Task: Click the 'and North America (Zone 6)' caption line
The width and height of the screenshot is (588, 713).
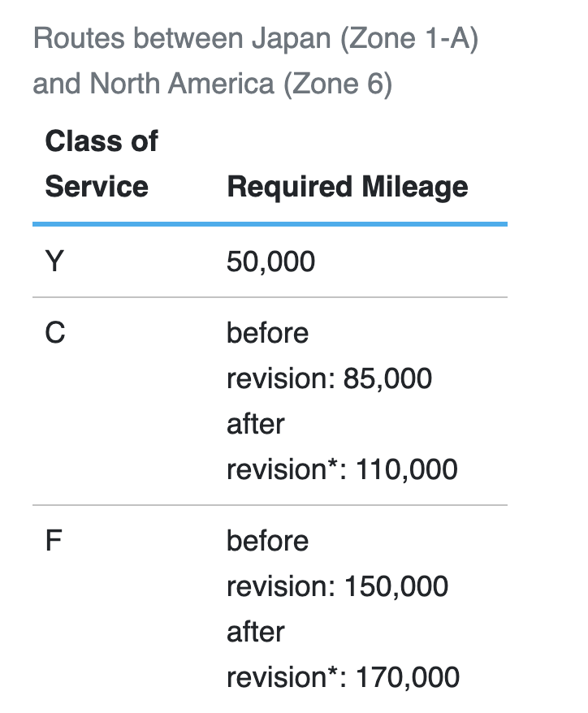Action: point(212,84)
